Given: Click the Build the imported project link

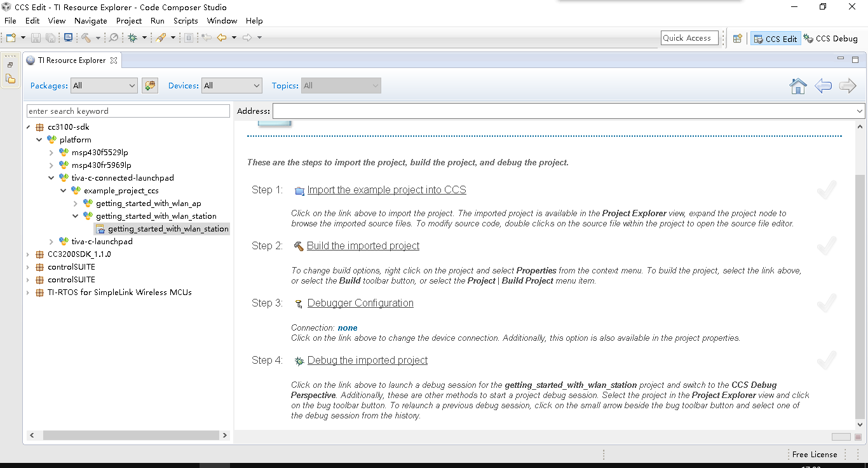Looking at the screenshot, I should click(363, 246).
